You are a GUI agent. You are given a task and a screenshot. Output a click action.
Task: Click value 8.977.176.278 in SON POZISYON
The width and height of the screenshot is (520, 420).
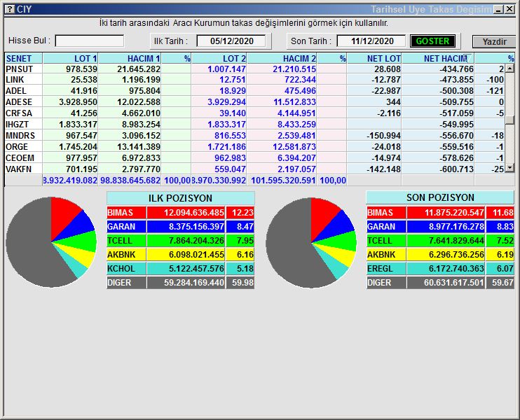coord(446,227)
